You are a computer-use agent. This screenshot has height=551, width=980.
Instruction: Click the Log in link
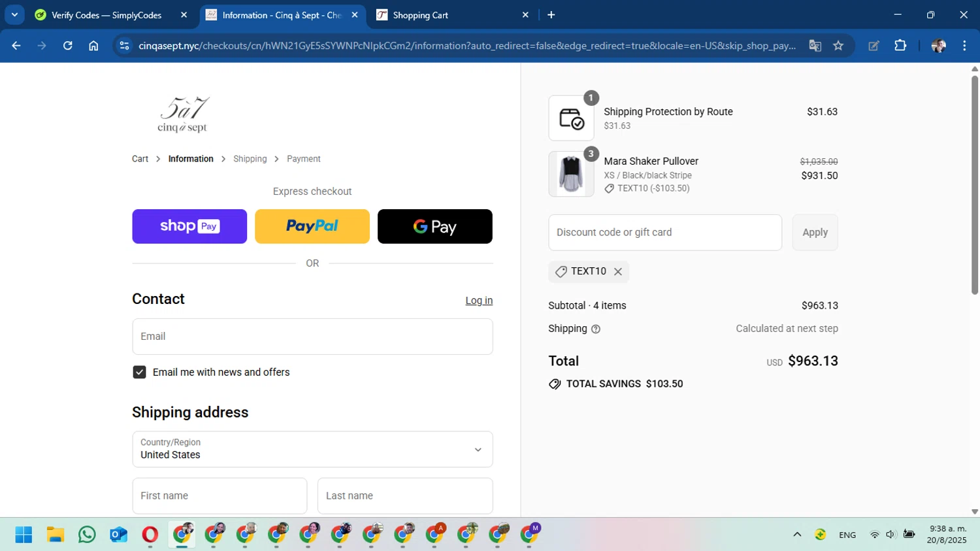(479, 301)
